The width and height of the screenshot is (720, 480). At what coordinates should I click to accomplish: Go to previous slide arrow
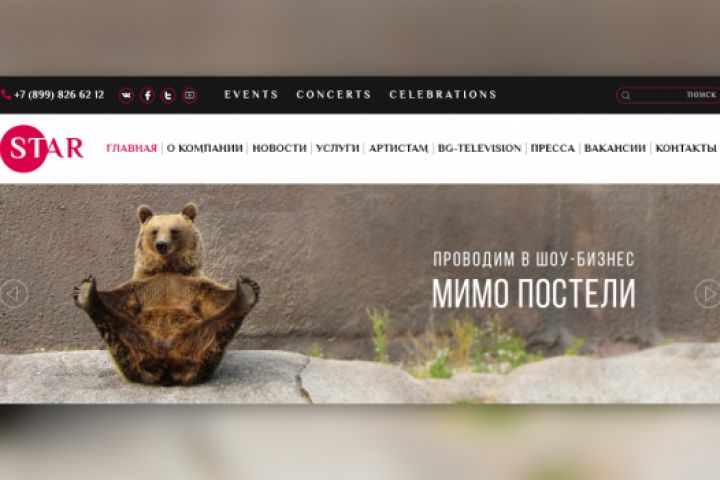coord(14,293)
